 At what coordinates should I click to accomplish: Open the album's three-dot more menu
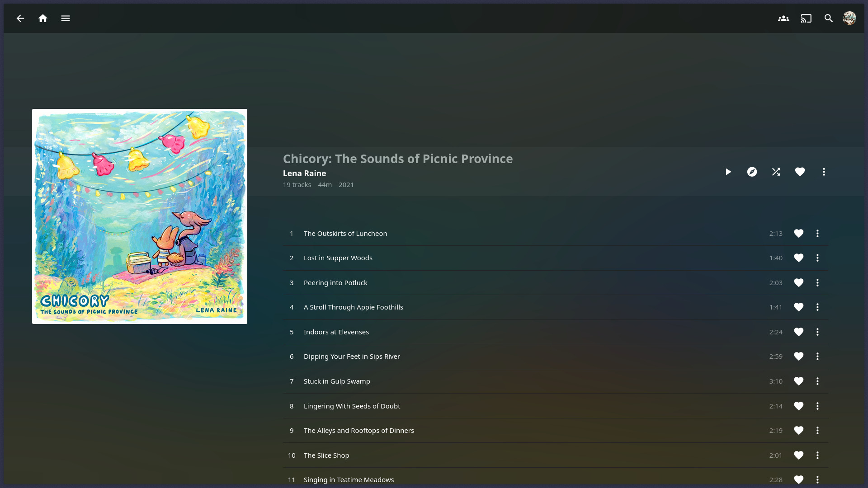pos(824,172)
